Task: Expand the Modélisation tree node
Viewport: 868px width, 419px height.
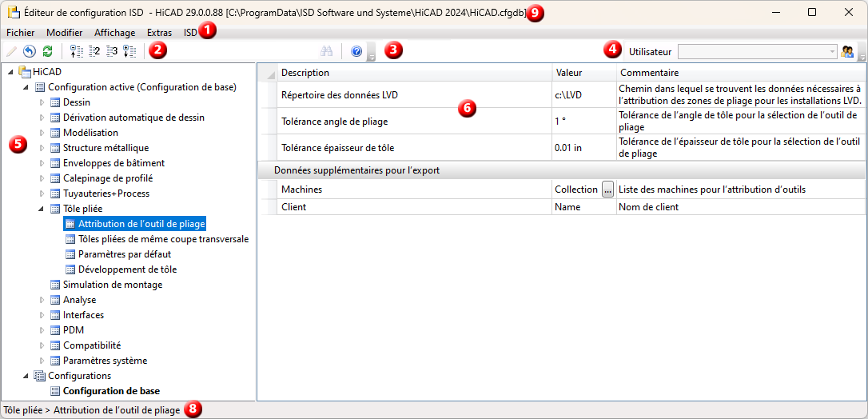Action: pos(42,133)
